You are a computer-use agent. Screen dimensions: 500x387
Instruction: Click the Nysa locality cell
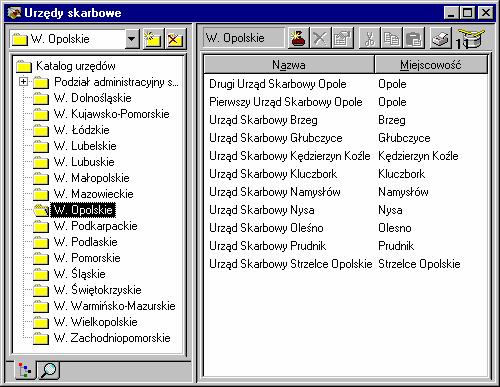(390, 210)
